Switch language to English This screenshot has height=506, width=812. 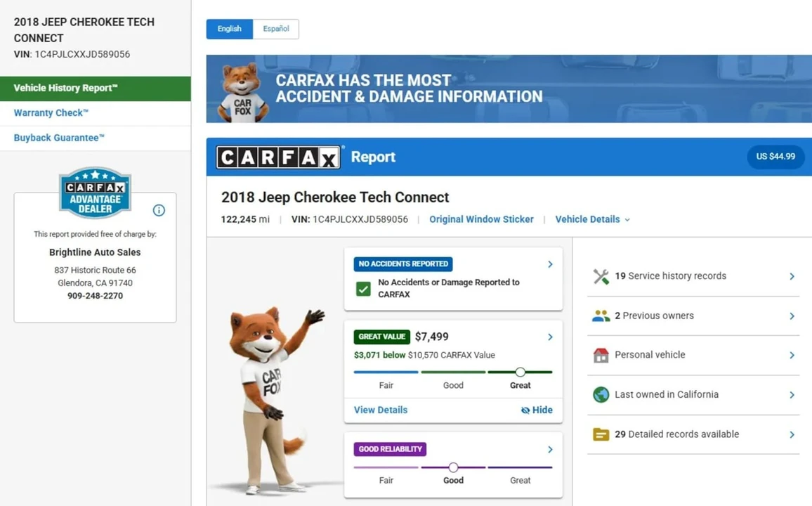tap(230, 29)
